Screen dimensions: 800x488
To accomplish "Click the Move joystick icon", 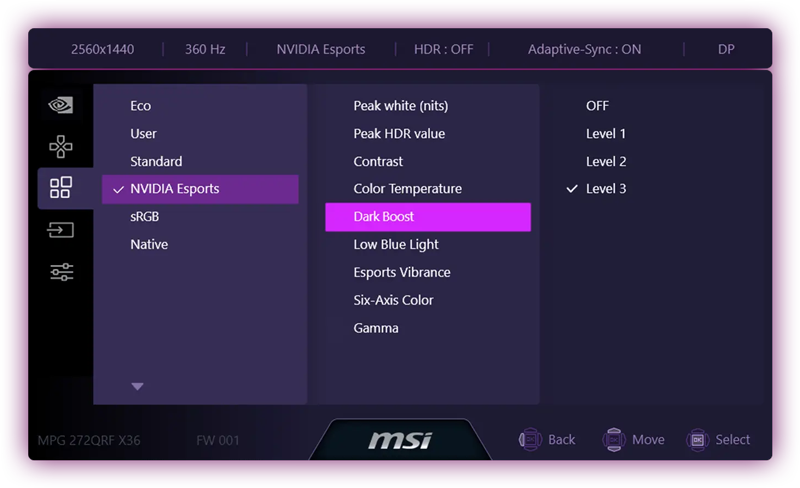I will (x=614, y=440).
